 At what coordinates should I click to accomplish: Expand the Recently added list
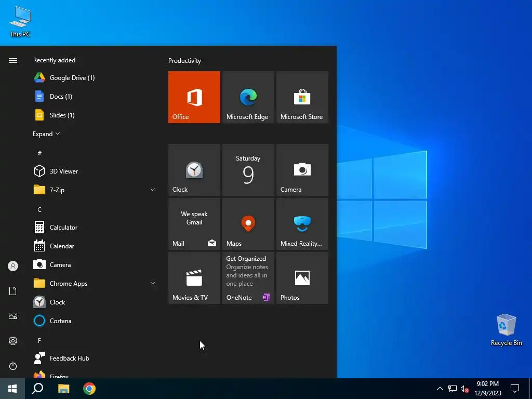pos(46,134)
